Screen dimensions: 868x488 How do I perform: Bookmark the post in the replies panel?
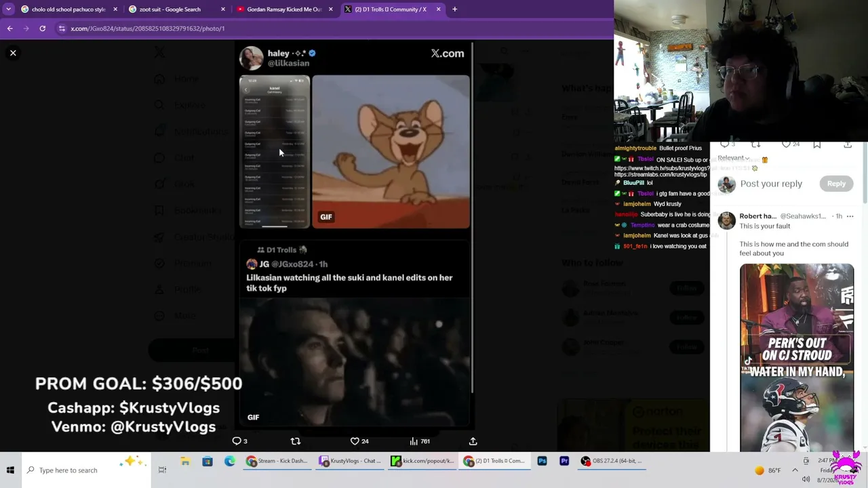pyautogui.click(x=817, y=144)
